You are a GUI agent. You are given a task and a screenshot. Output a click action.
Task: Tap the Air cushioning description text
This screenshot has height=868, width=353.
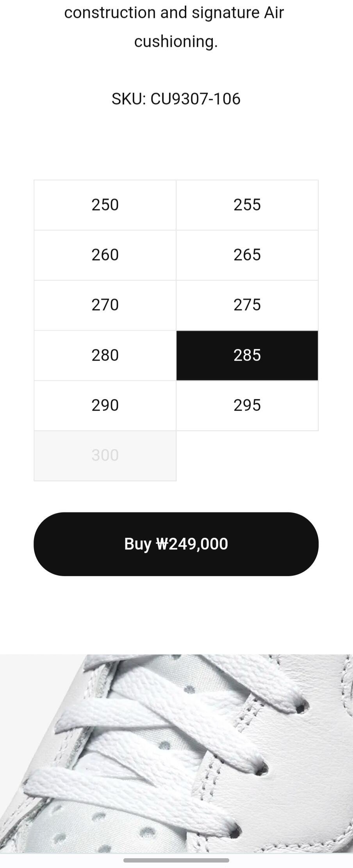[176, 27]
